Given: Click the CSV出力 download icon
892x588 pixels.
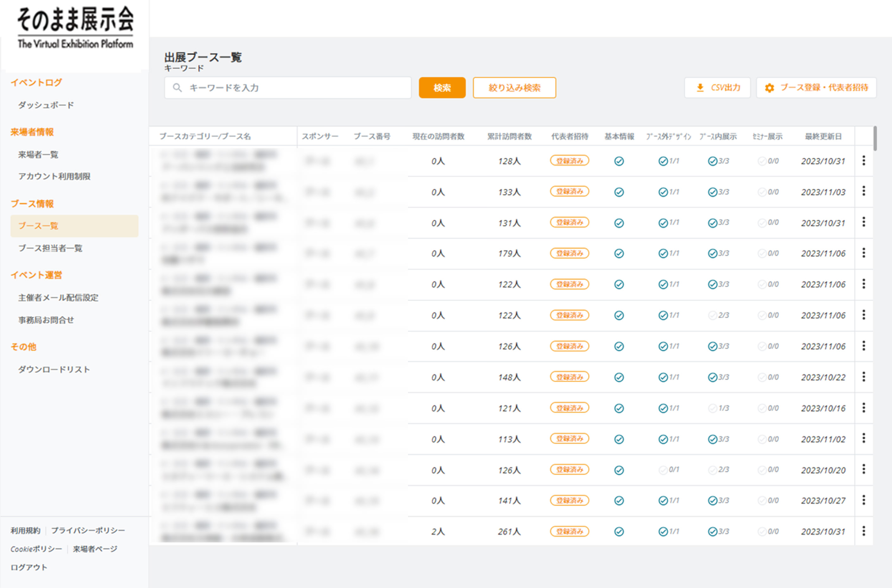Looking at the screenshot, I should pyautogui.click(x=700, y=88).
